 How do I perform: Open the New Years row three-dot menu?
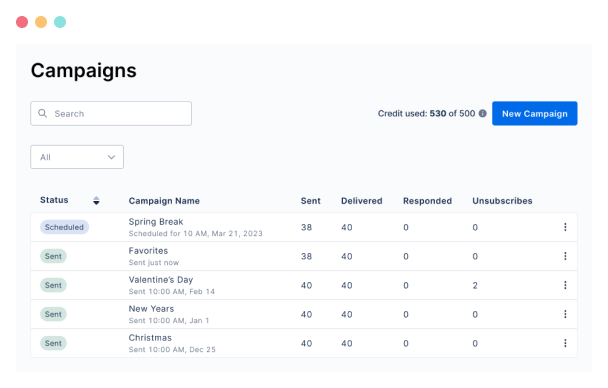(565, 314)
